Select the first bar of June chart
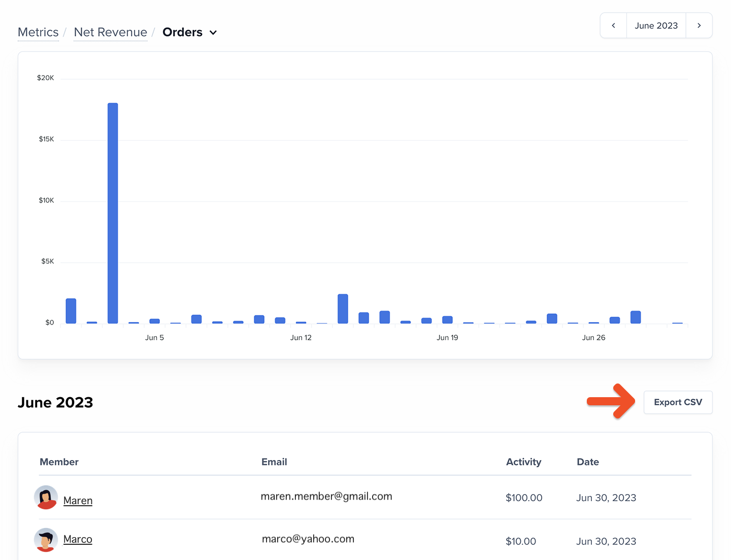731x560 pixels. (71, 311)
